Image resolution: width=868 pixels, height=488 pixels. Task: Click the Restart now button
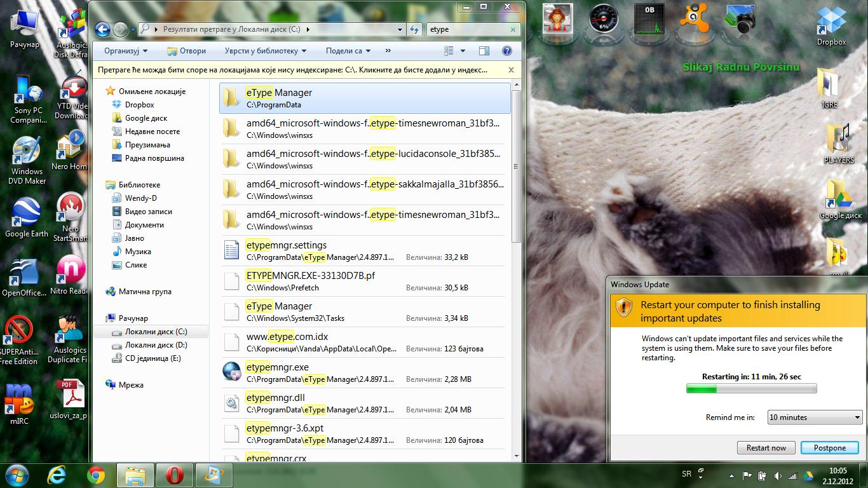pos(766,448)
